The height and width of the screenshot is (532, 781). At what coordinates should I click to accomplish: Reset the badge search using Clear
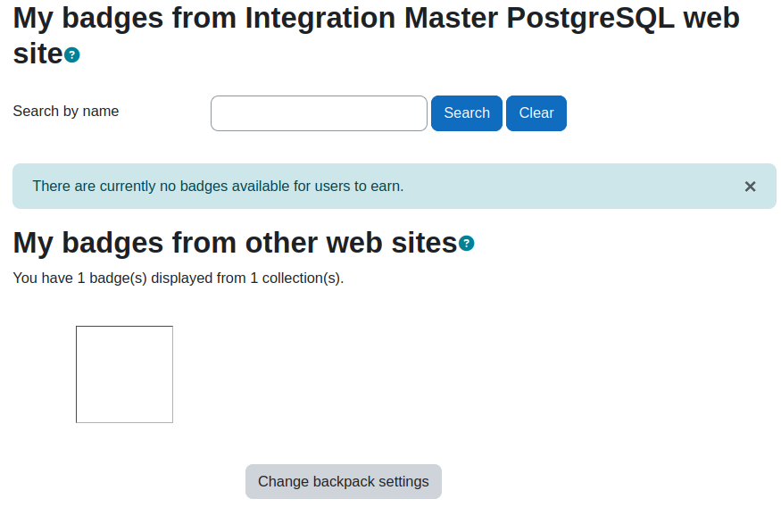536,113
